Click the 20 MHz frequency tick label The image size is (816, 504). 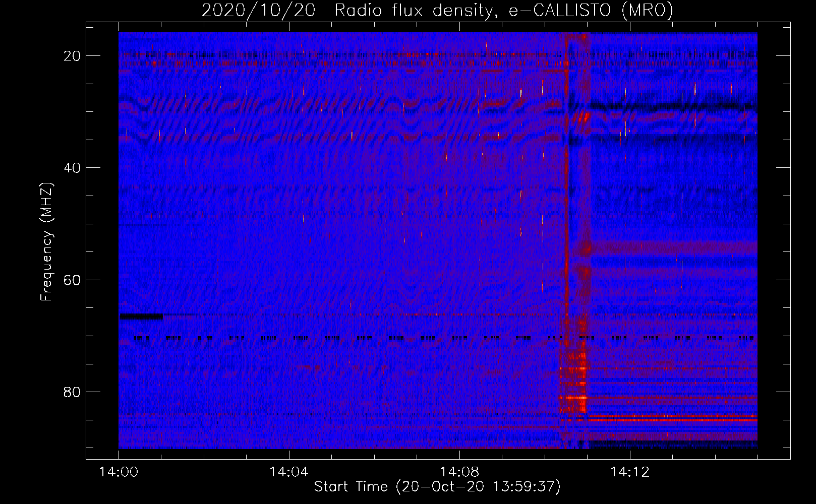click(x=73, y=56)
